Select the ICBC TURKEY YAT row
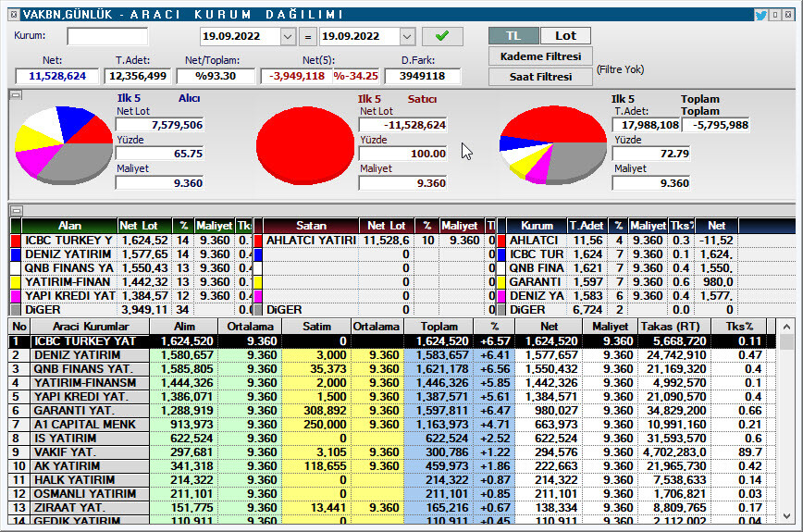The image size is (803, 532). click(391, 341)
